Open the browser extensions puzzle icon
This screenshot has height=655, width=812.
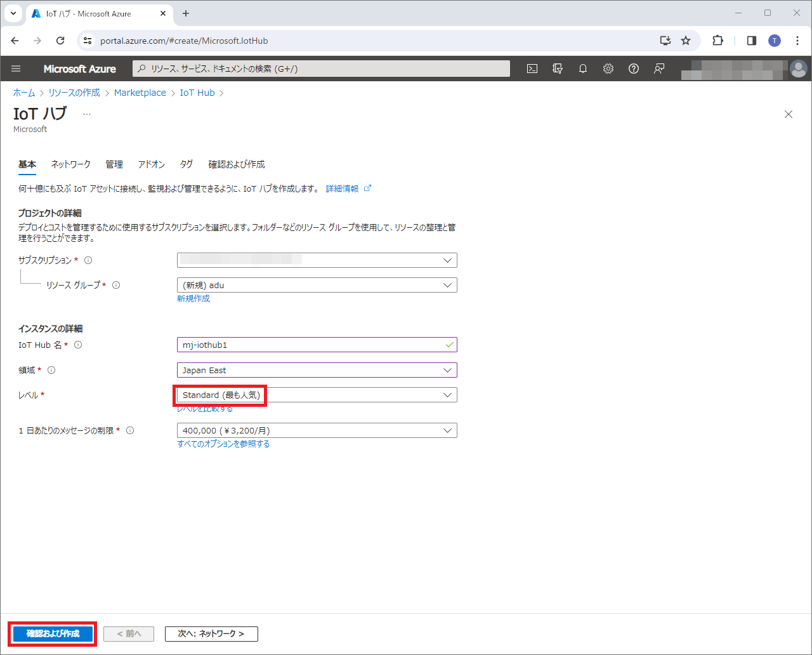click(x=717, y=41)
